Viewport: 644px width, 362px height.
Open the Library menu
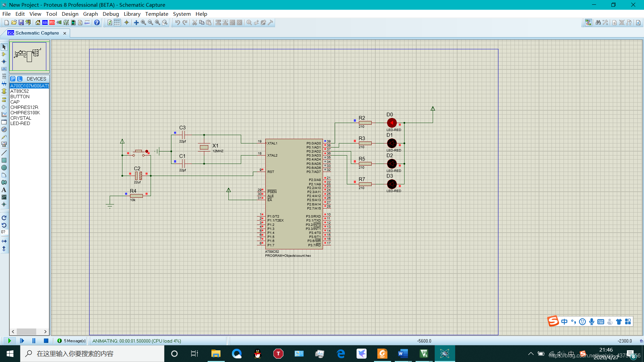[132, 14]
